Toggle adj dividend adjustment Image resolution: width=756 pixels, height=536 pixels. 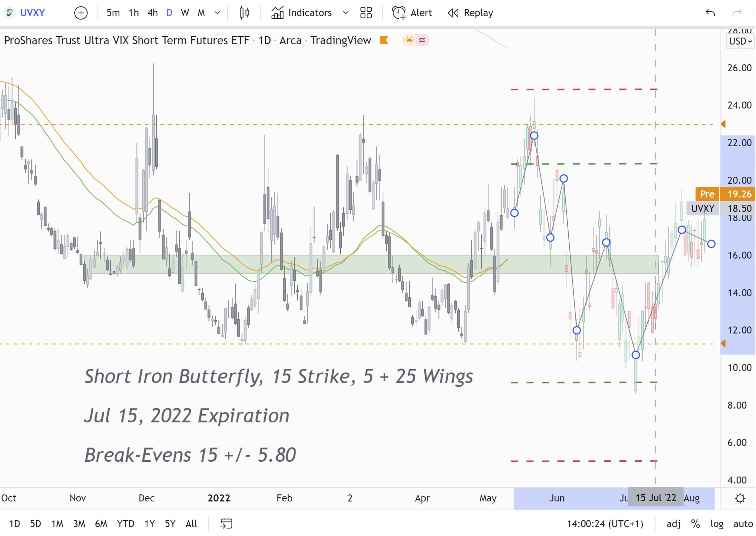coord(674,524)
